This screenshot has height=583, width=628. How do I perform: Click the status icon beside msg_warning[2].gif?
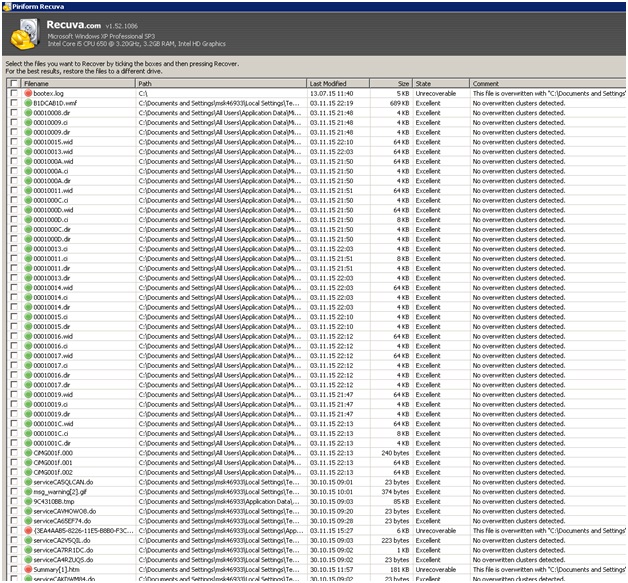tap(28, 492)
